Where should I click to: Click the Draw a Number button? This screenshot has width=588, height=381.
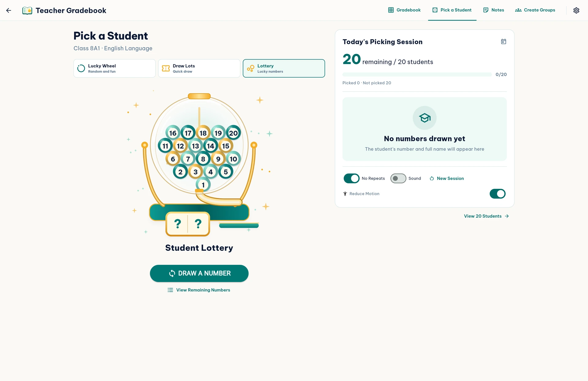(199, 273)
